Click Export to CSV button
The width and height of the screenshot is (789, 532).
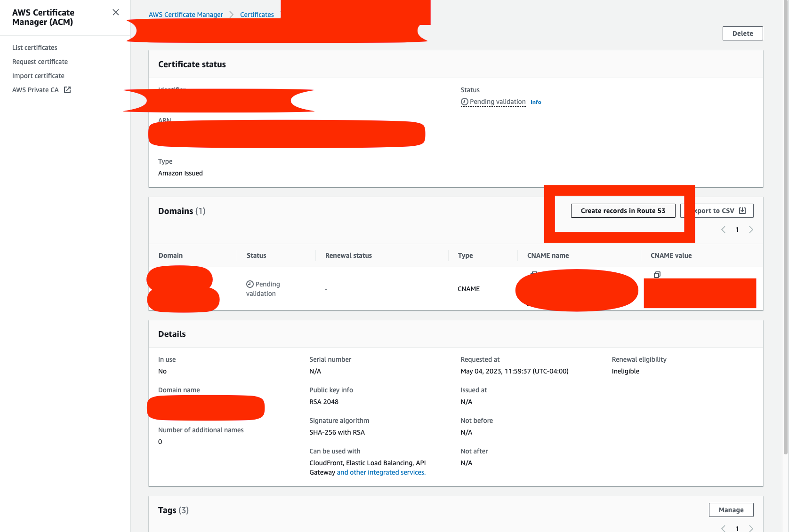[717, 211]
